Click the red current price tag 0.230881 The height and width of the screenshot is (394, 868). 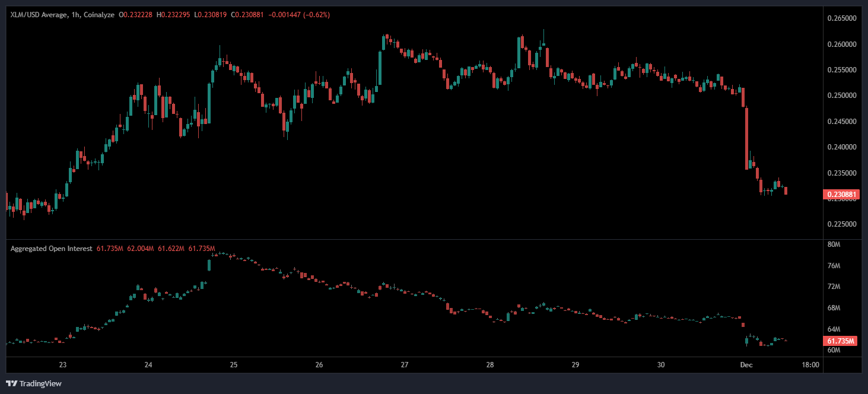841,194
